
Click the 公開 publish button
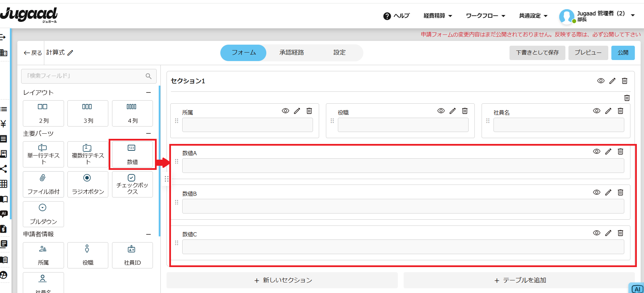pos(623,53)
